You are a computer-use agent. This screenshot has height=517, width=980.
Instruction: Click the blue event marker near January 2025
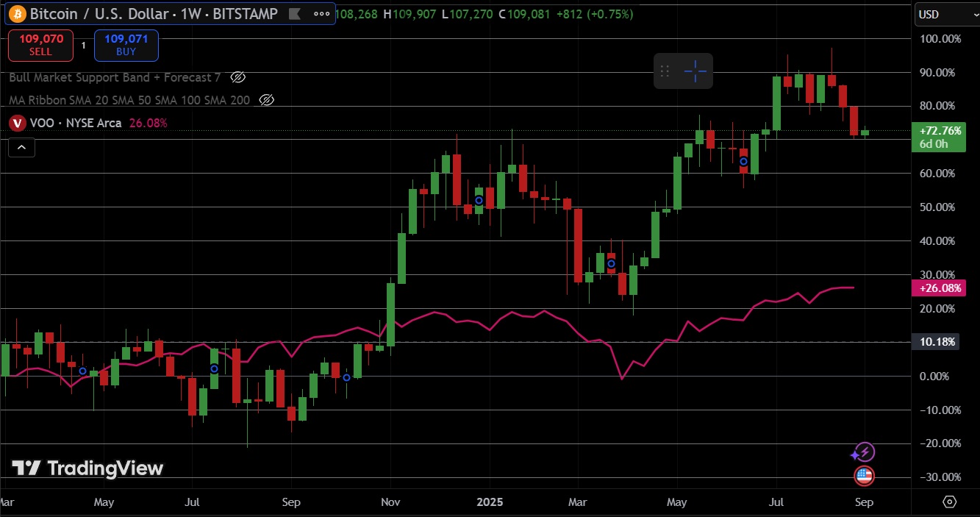(x=479, y=200)
